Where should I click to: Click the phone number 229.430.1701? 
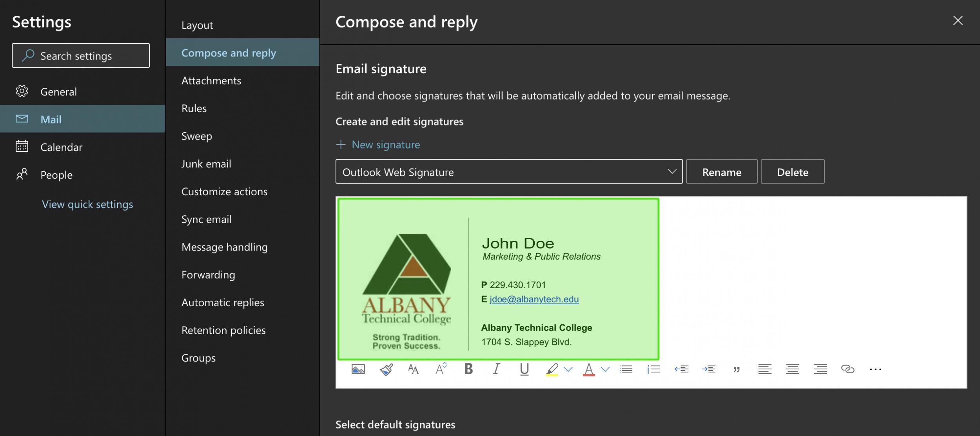pos(517,285)
